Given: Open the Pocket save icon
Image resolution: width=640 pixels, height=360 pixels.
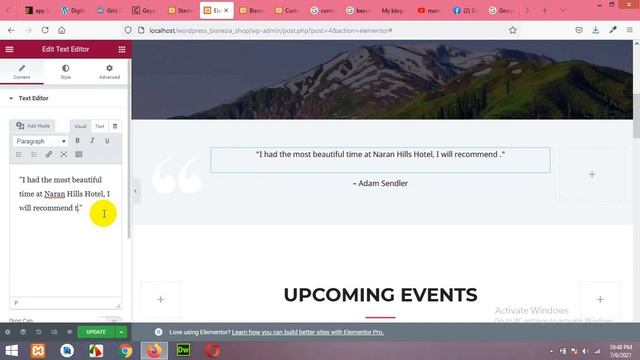Looking at the screenshot, I should (x=579, y=30).
